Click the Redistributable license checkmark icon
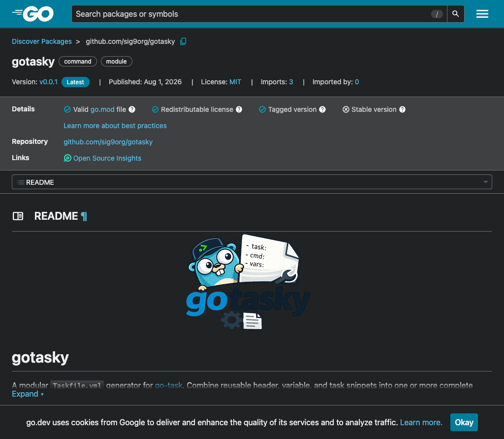Screen dimensions: 504x439 tap(155, 109)
